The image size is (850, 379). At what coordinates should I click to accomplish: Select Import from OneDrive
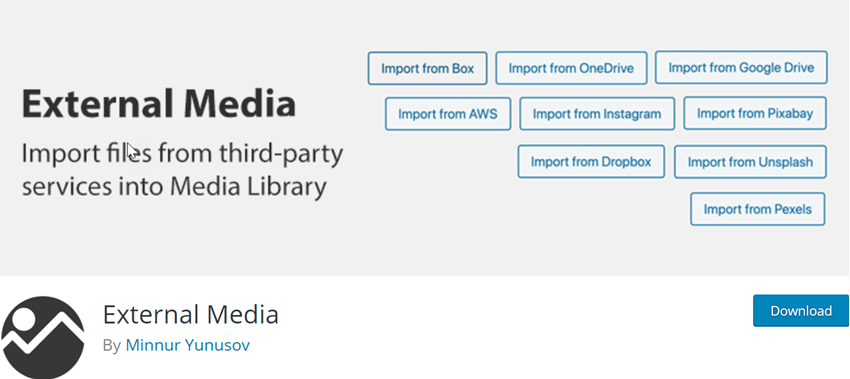[x=571, y=68]
